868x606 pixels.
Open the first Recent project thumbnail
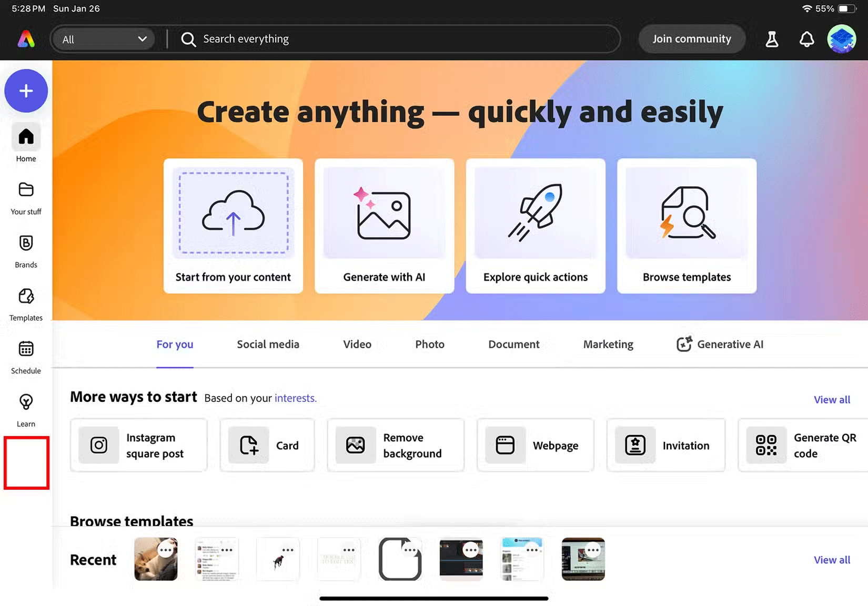pos(156,559)
